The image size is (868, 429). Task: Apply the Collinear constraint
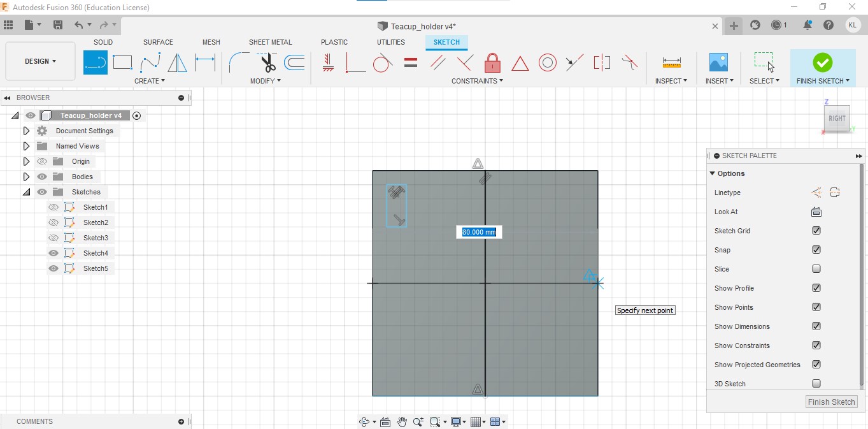coord(574,62)
